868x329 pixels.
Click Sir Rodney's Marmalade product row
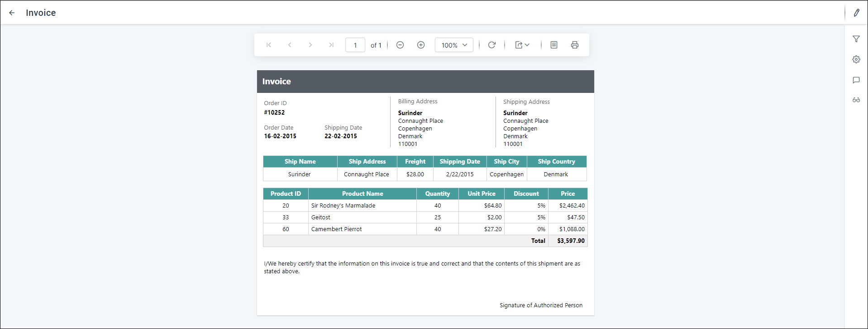[425, 205]
